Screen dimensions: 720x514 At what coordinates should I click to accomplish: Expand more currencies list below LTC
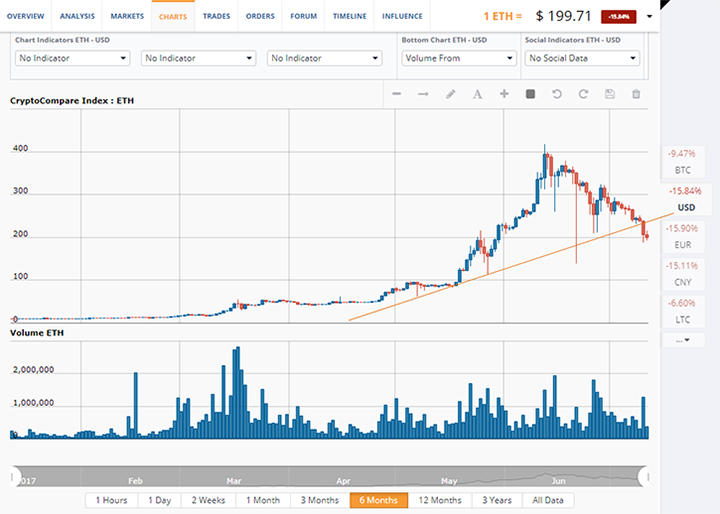tap(683, 340)
